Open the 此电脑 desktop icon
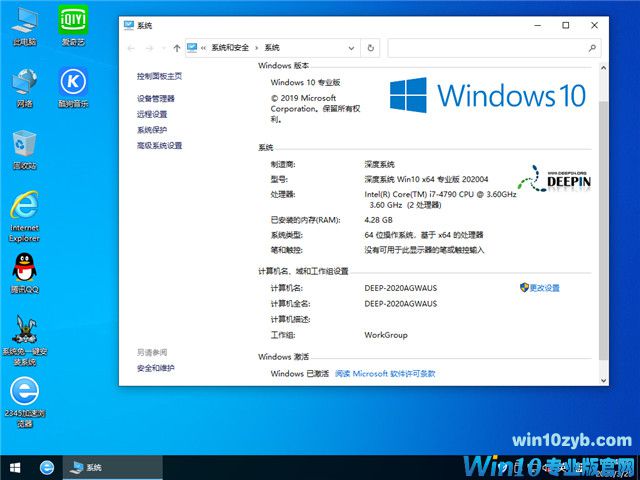Screen dimensions: 640x480 coord(24,25)
